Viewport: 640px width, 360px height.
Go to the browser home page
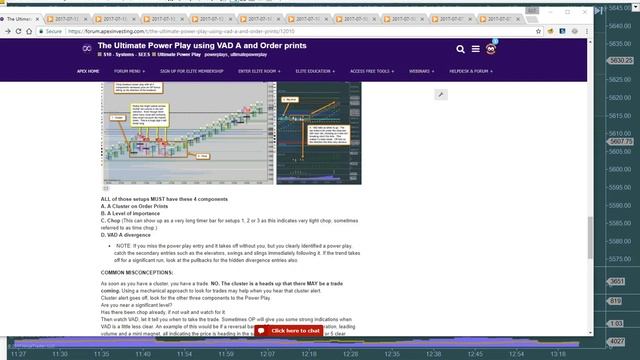point(29,31)
